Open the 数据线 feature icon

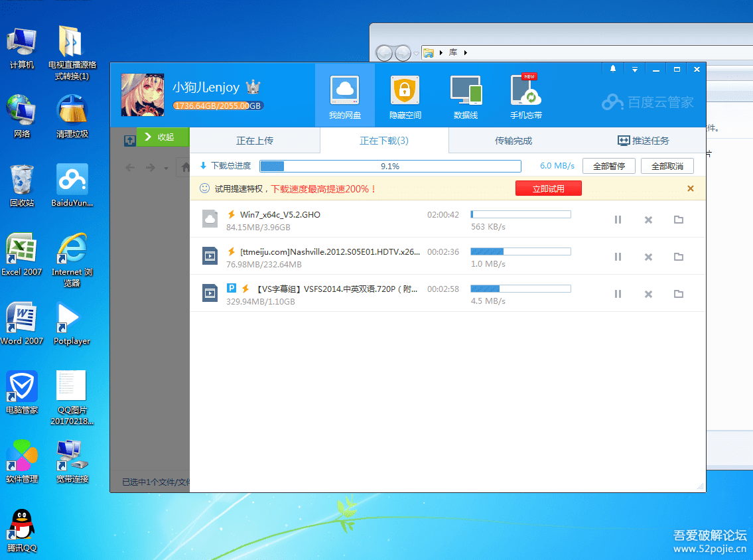pos(465,96)
